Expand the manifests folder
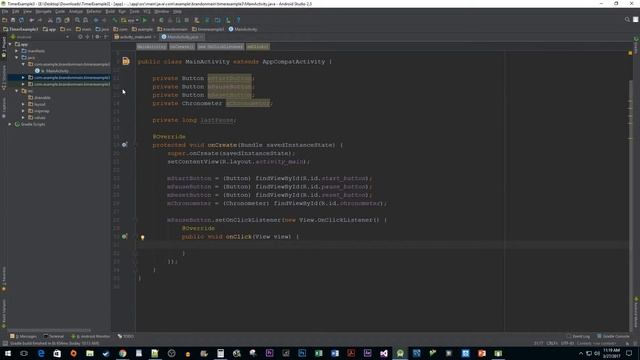Screen dimensions: 640x360 point(17,51)
